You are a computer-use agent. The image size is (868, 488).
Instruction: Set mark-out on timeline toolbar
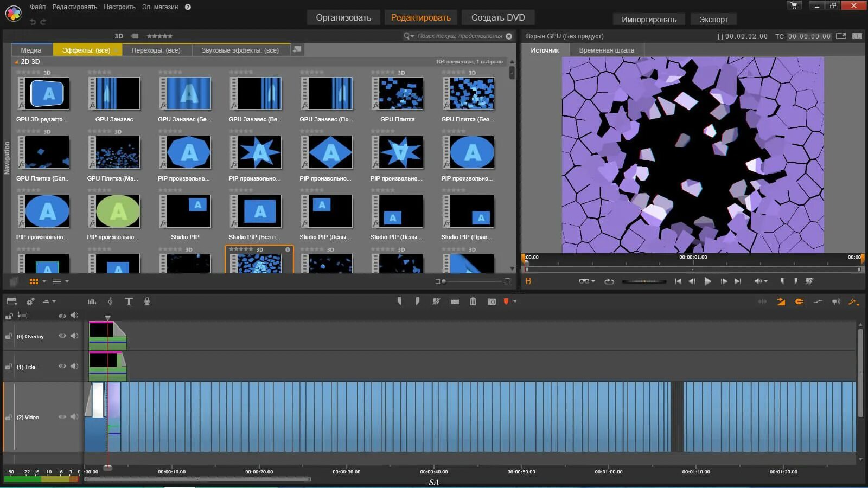click(417, 301)
